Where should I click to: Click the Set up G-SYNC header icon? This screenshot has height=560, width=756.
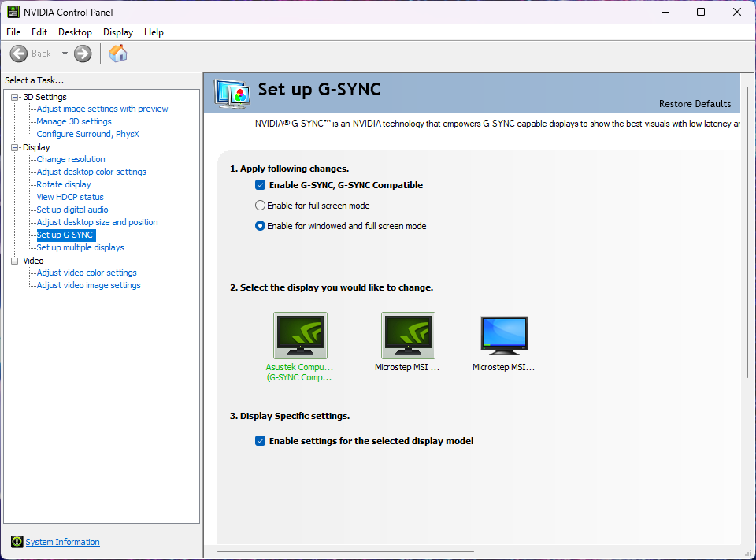coord(233,94)
